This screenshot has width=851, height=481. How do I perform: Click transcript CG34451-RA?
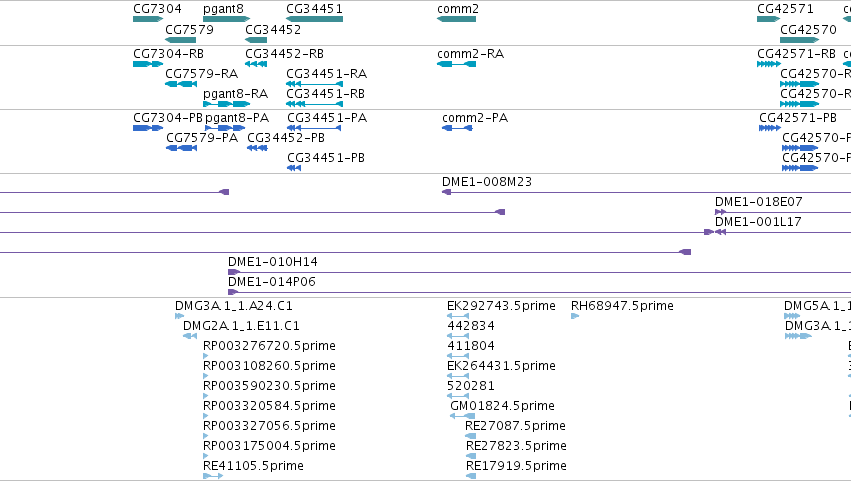coord(326,73)
